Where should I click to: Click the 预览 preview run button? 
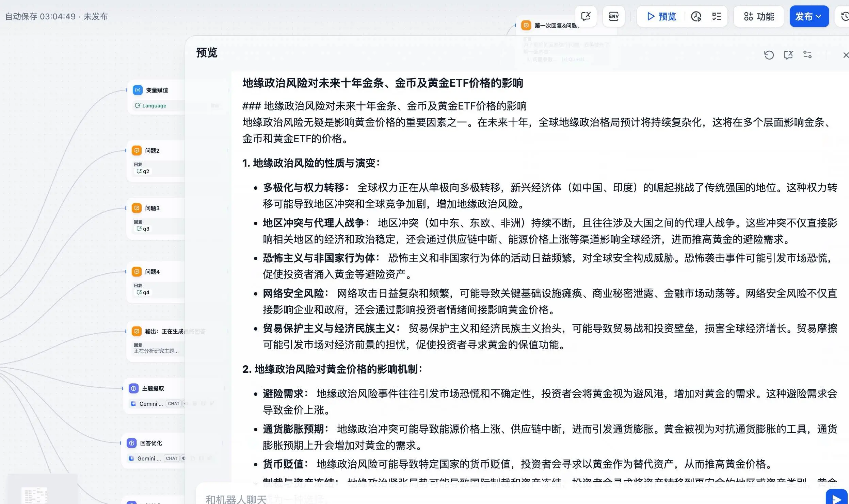click(x=661, y=16)
